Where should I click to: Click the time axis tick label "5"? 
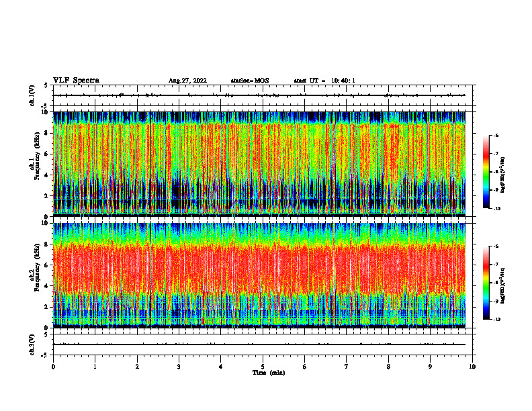[263, 367]
